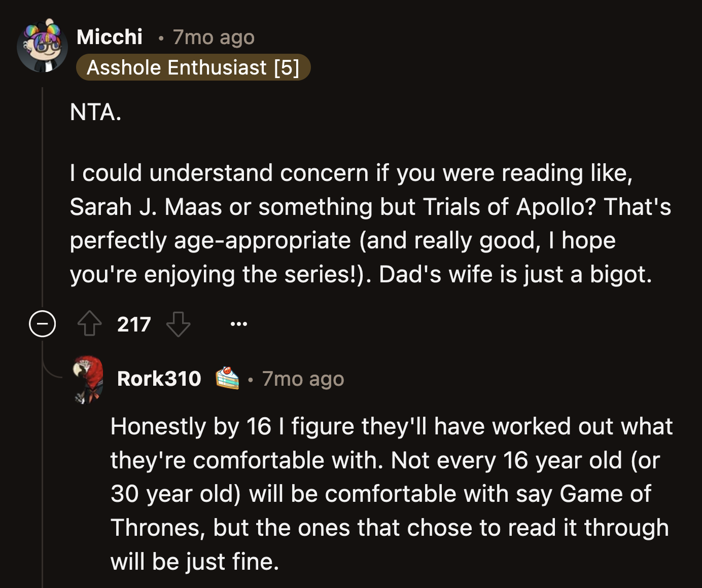Image resolution: width=702 pixels, height=588 pixels.
Task: Open Micchi's username profile
Action: point(110,36)
